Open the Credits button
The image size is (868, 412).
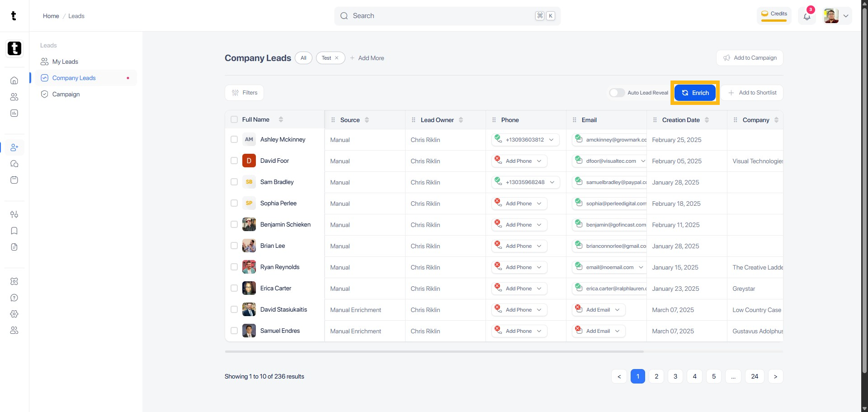click(x=774, y=15)
